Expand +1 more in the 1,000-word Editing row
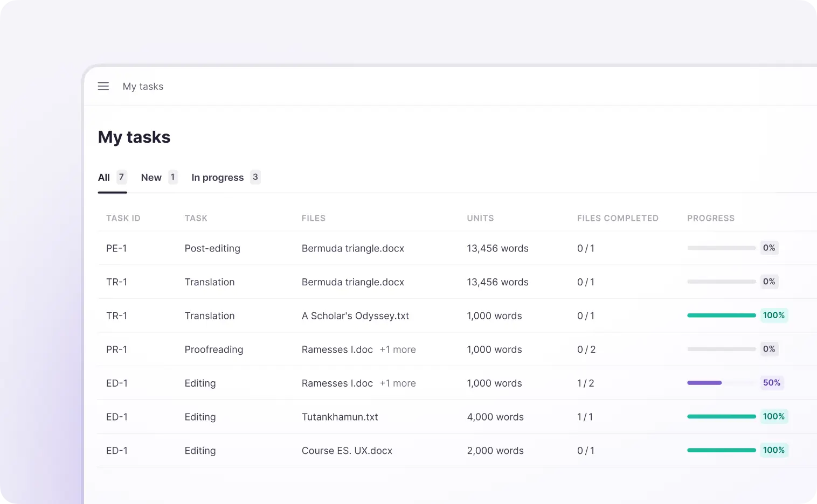 398,383
